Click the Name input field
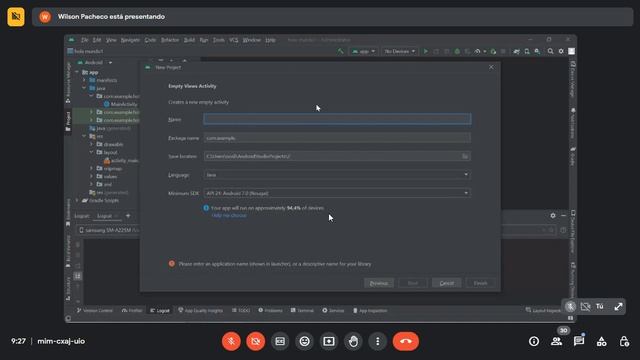Screen dimensions: 640x360 pyautogui.click(x=337, y=119)
